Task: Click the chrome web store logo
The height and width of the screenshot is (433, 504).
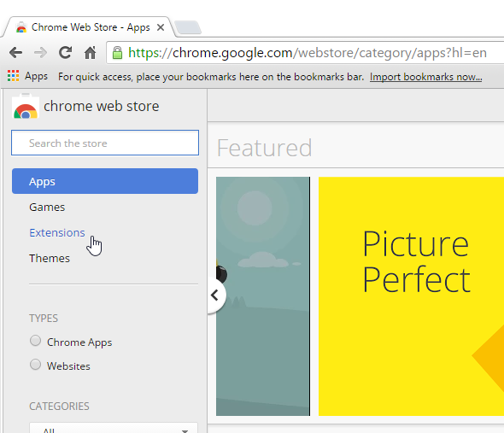Action: coord(26,107)
